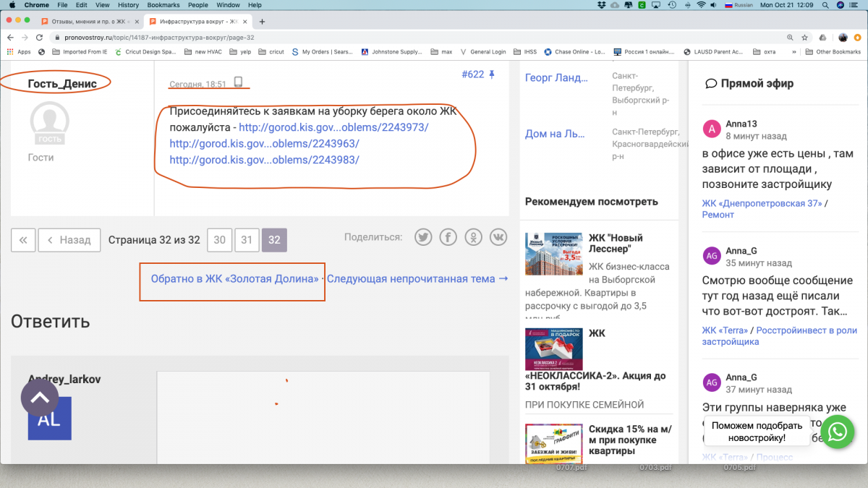Open the new HVAC bookmarks folder

tap(205, 52)
